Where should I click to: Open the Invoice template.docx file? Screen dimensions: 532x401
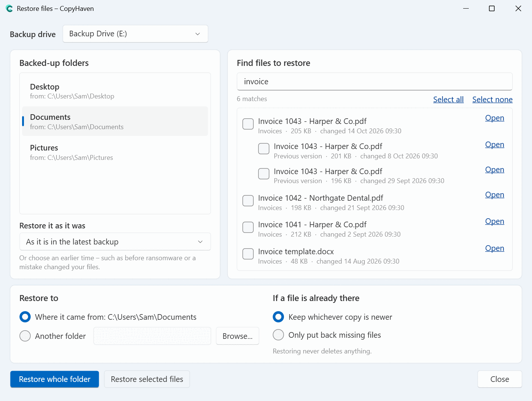pos(495,248)
